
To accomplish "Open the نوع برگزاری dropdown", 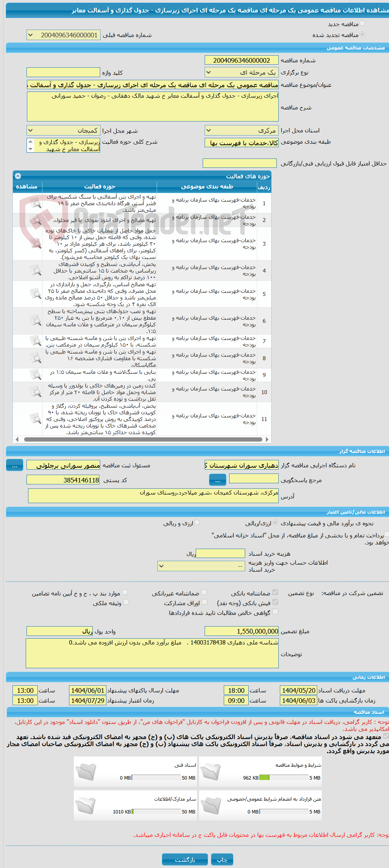I will click(242, 72).
